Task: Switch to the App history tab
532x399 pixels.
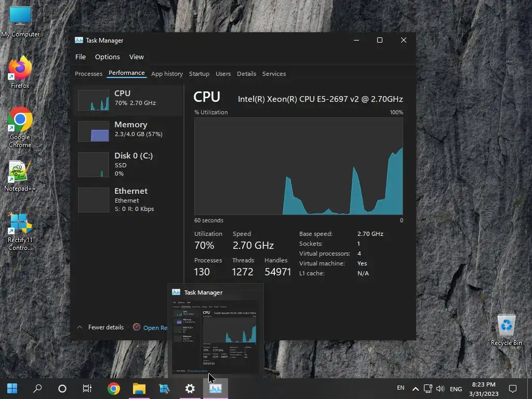Action: 167,74
